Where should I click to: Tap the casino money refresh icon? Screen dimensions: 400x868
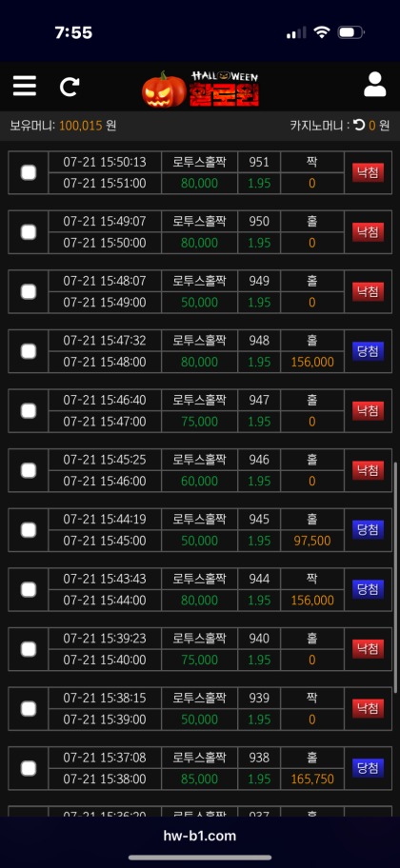(x=360, y=126)
